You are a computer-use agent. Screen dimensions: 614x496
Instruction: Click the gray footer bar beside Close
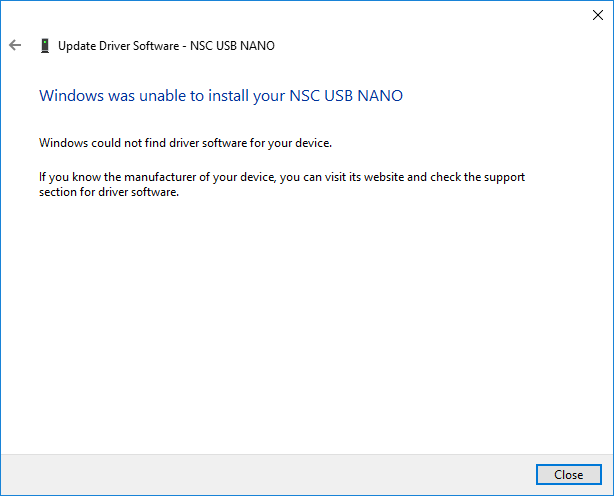point(266,474)
